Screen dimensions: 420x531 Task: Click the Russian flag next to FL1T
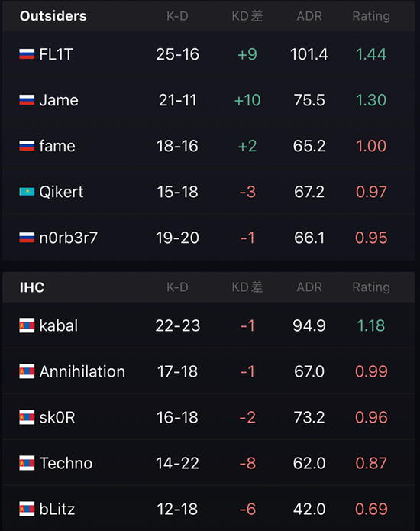27,54
